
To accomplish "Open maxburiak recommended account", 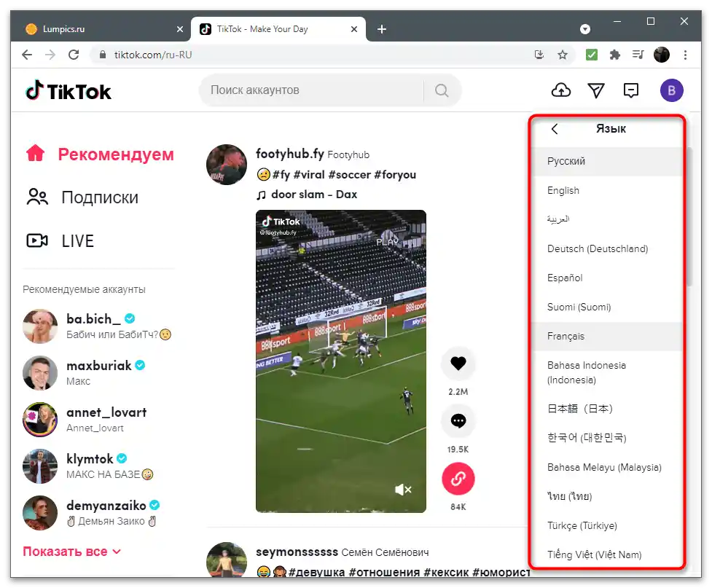I will (85, 373).
